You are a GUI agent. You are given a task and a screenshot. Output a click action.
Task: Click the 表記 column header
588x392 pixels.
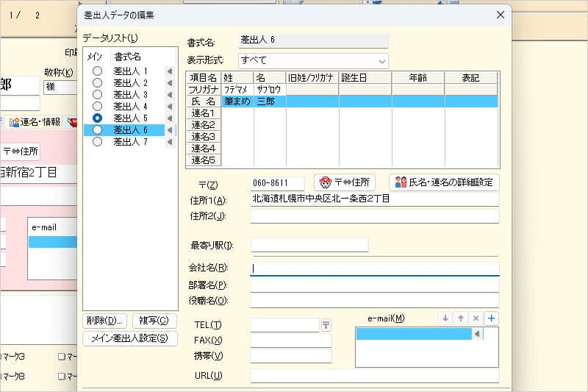coord(471,78)
